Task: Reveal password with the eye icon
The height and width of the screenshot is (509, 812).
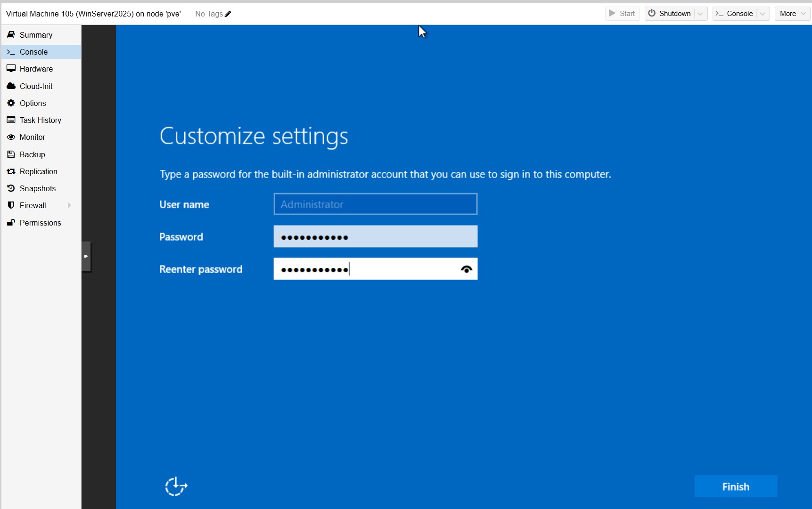Action: tap(466, 269)
